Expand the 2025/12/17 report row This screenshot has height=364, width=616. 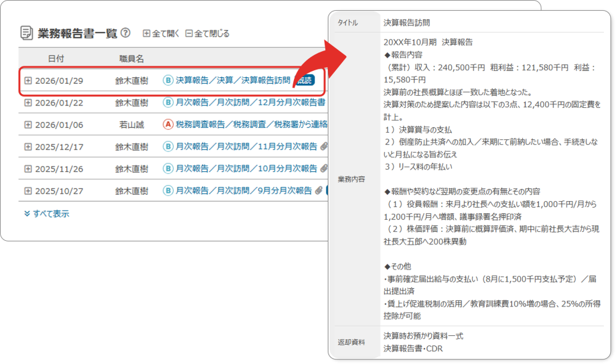click(28, 147)
